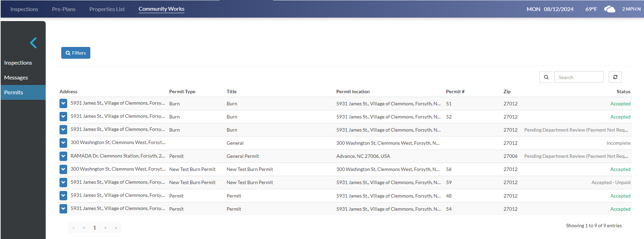Image resolution: width=644 pixels, height=239 pixels.
Task: Go to the next page arrow
Action: point(105,228)
